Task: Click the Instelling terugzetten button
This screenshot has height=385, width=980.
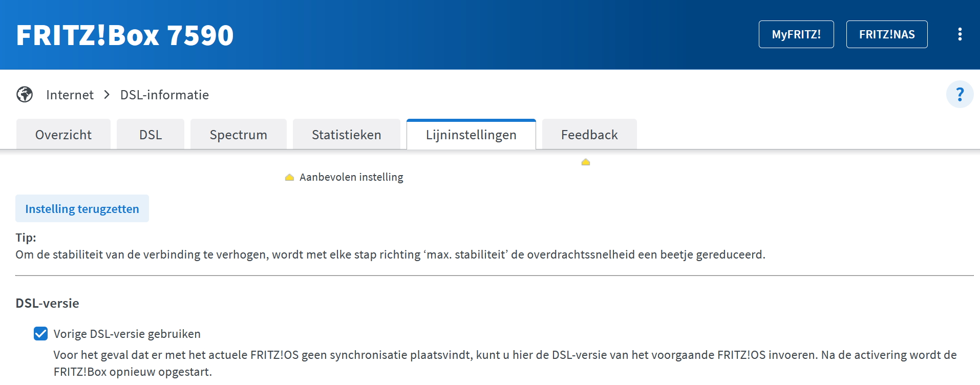Action: (82, 209)
